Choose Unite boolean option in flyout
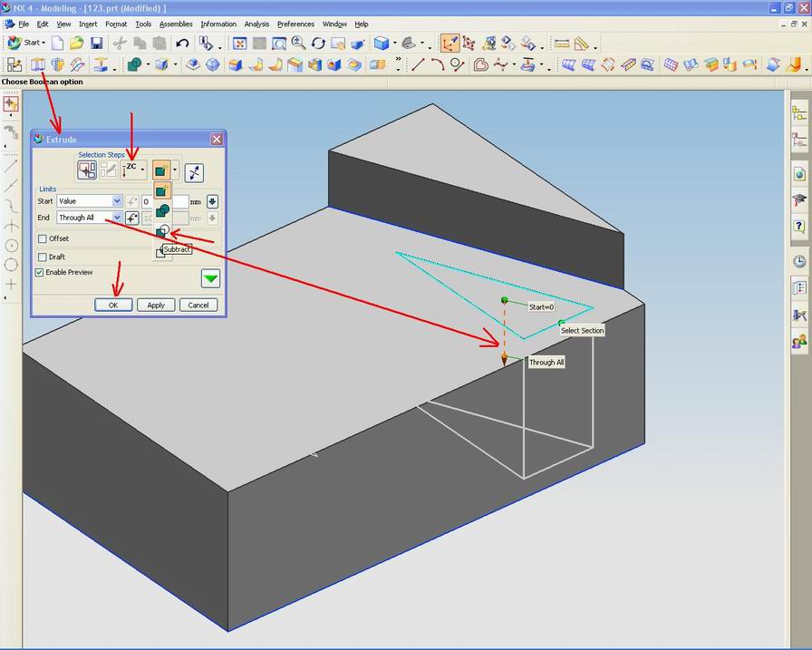 point(162,210)
